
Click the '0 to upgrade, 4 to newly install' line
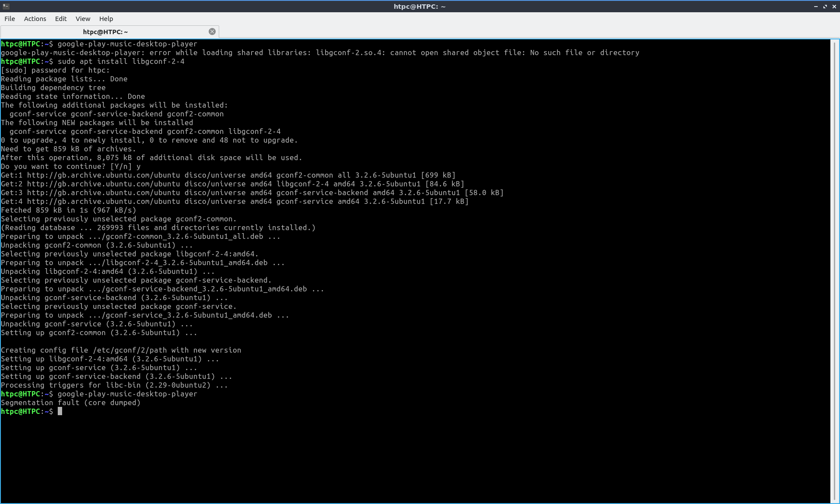coord(150,140)
